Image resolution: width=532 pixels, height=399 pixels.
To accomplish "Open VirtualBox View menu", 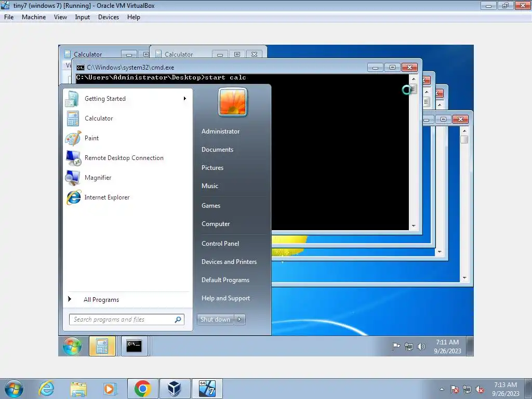I will pyautogui.click(x=60, y=17).
